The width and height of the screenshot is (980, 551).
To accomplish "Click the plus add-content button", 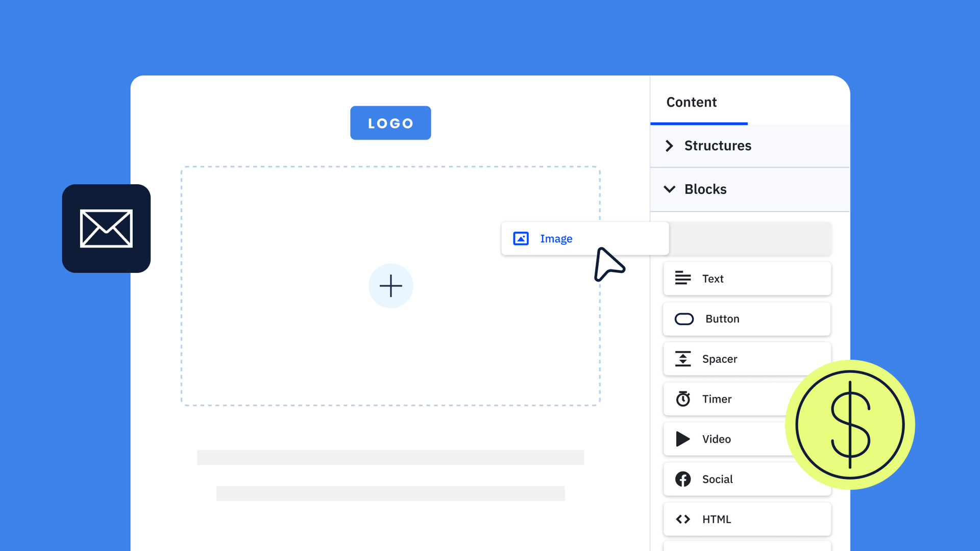I will tap(390, 286).
